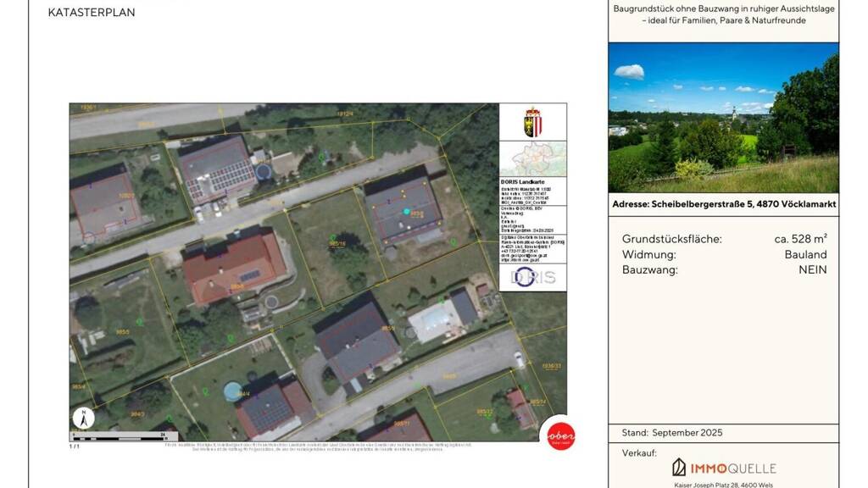
Task: Click the IMMOQUELLE company name
Action: pyautogui.click(x=732, y=469)
